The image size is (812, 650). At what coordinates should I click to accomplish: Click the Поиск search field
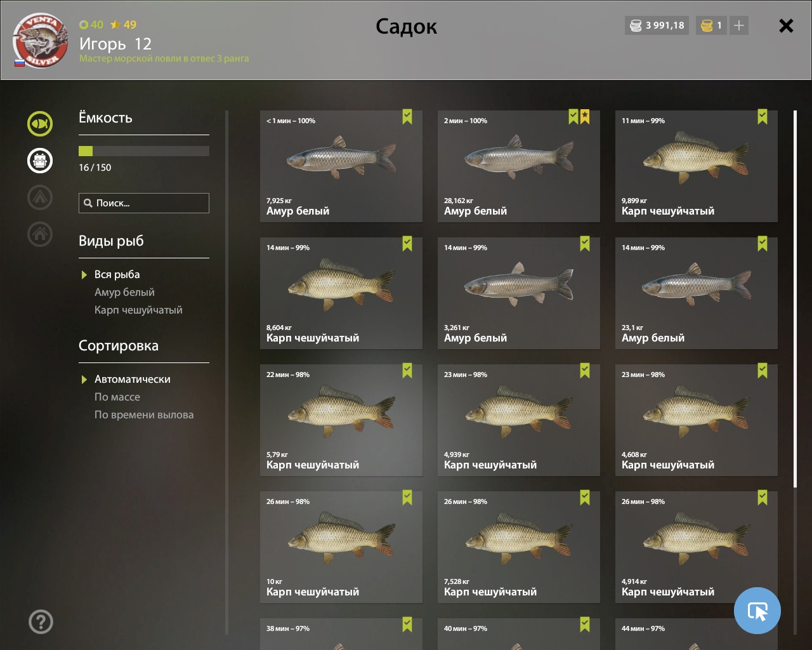[144, 203]
